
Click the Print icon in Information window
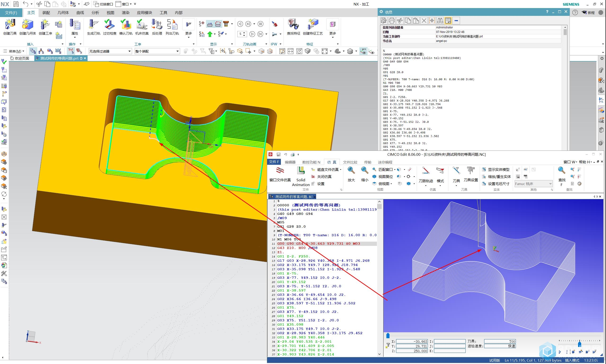point(392,21)
